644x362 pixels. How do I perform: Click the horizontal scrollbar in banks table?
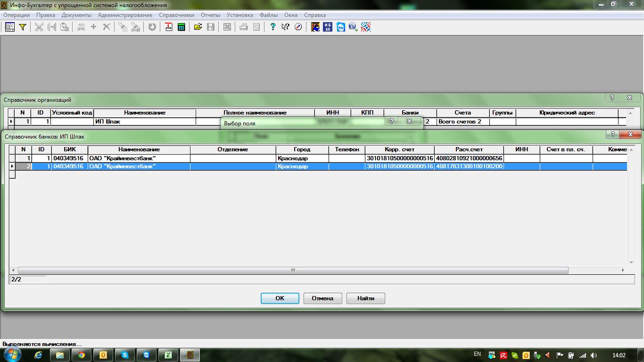coord(293,270)
